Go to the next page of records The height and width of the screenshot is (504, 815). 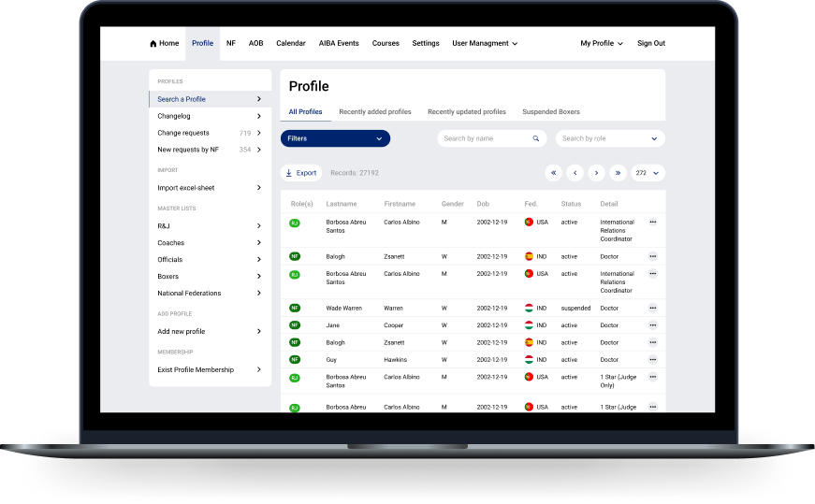coord(596,173)
